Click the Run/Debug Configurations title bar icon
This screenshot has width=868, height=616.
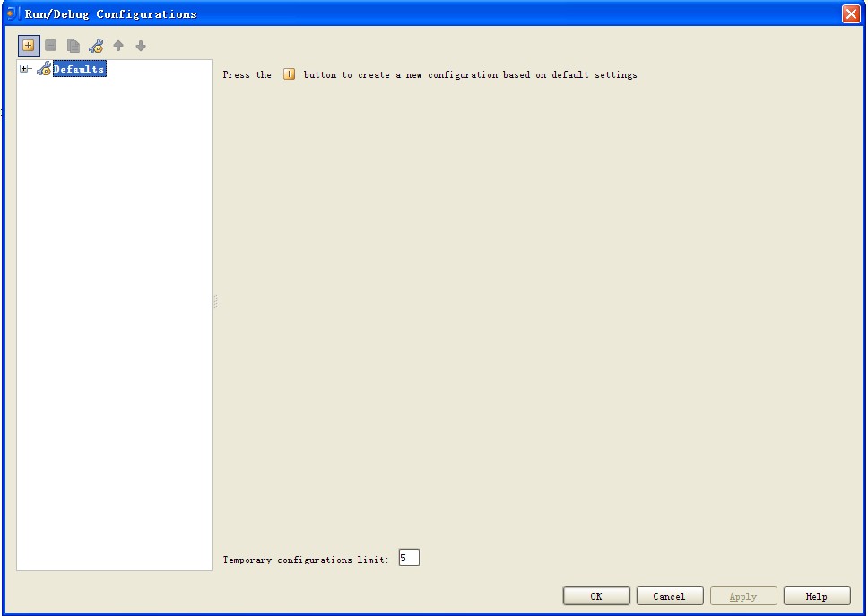click(x=10, y=13)
